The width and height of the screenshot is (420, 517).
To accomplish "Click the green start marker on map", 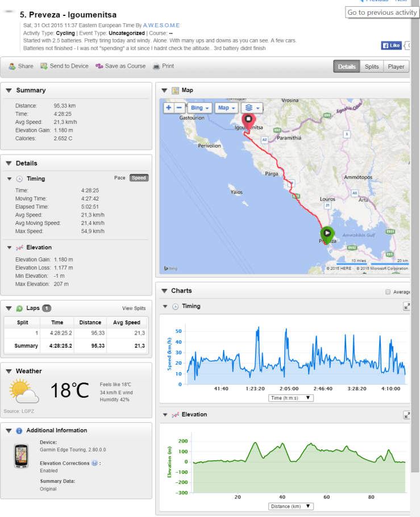I will (x=327, y=234).
